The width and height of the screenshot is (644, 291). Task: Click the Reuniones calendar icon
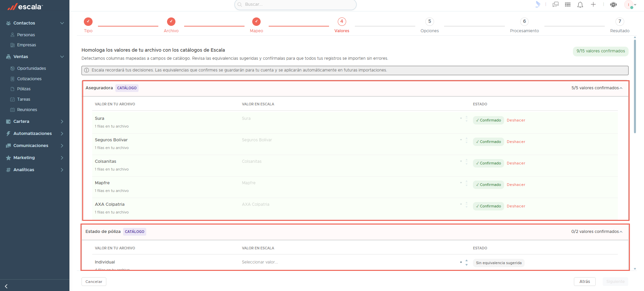pyautogui.click(x=12, y=110)
